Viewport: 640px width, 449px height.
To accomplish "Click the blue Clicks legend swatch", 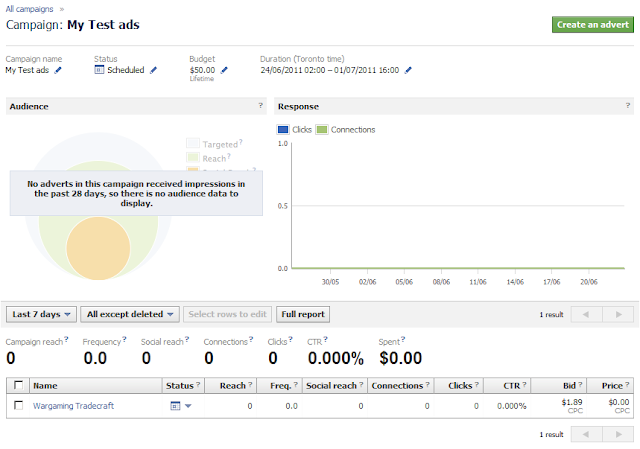I will pyautogui.click(x=283, y=130).
